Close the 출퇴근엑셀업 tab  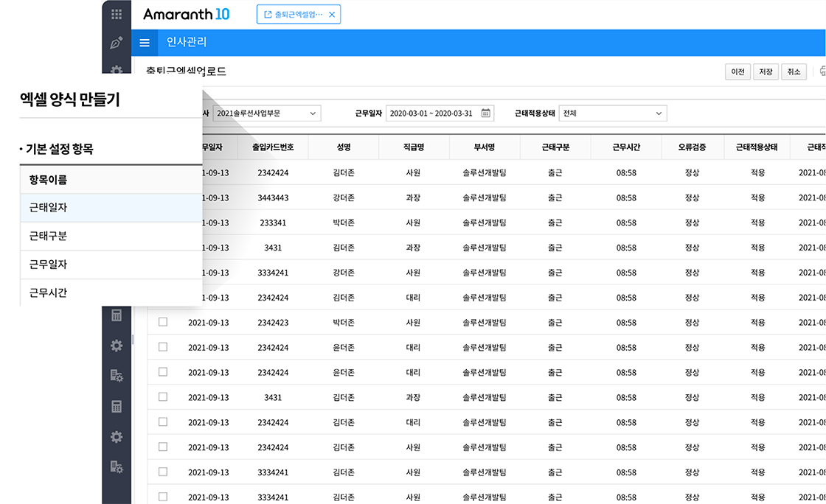click(332, 15)
